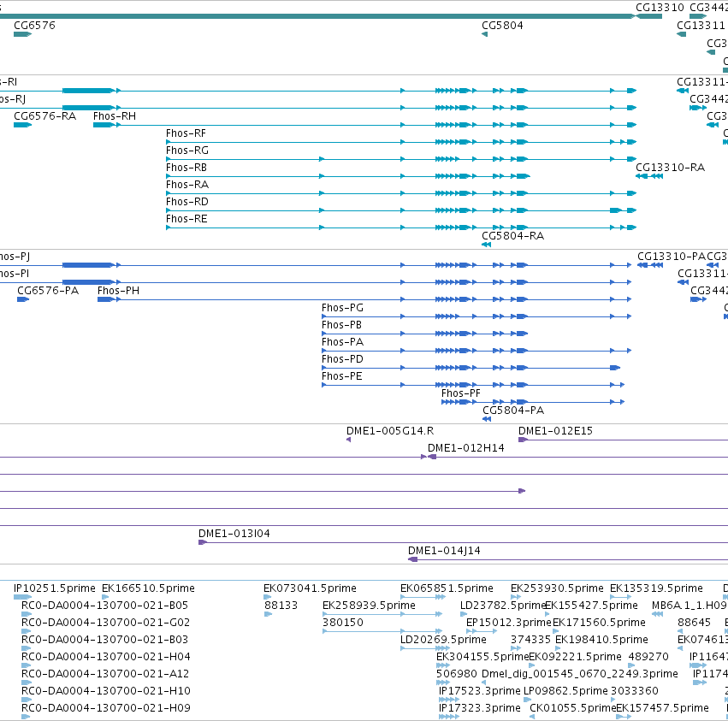
Task: Select the LD23782.5prime EST label
Action: (x=502, y=606)
